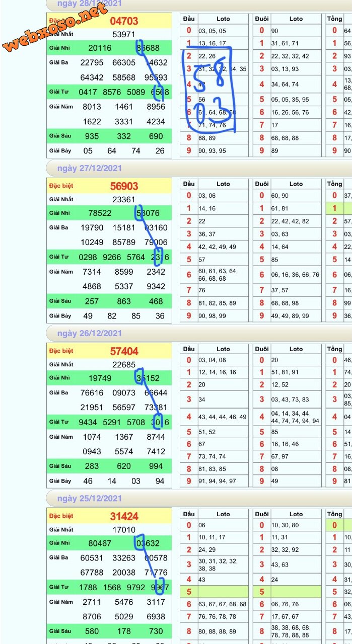
Task: Select the ngày 25/12/2021 date header
Action: tap(89, 498)
